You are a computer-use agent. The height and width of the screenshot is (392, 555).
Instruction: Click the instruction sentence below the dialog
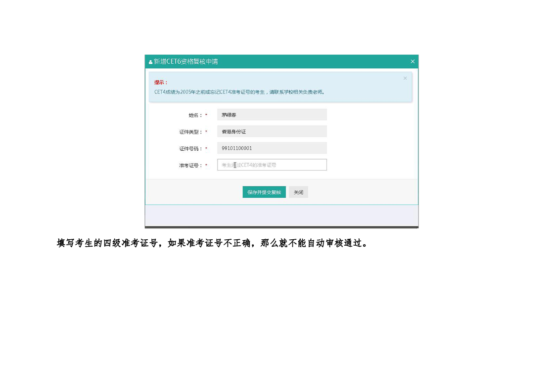[x=213, y=243]
